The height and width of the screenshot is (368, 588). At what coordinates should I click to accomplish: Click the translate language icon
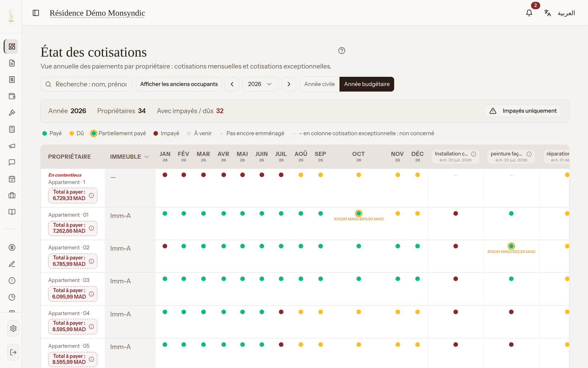point(547,13)
